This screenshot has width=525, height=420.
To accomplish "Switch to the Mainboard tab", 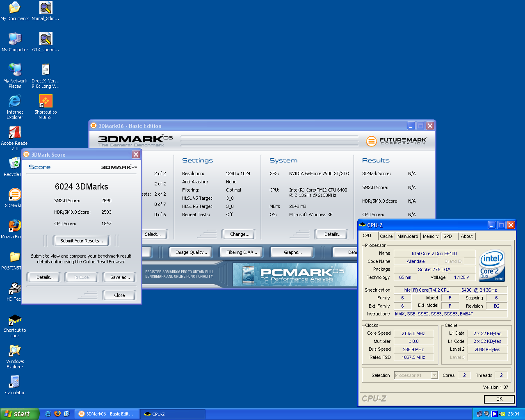I will (x=408, y=236).
